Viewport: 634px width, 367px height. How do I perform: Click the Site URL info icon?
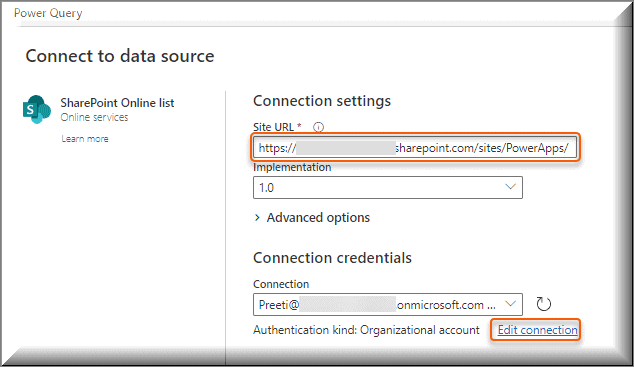pos(319,127)
